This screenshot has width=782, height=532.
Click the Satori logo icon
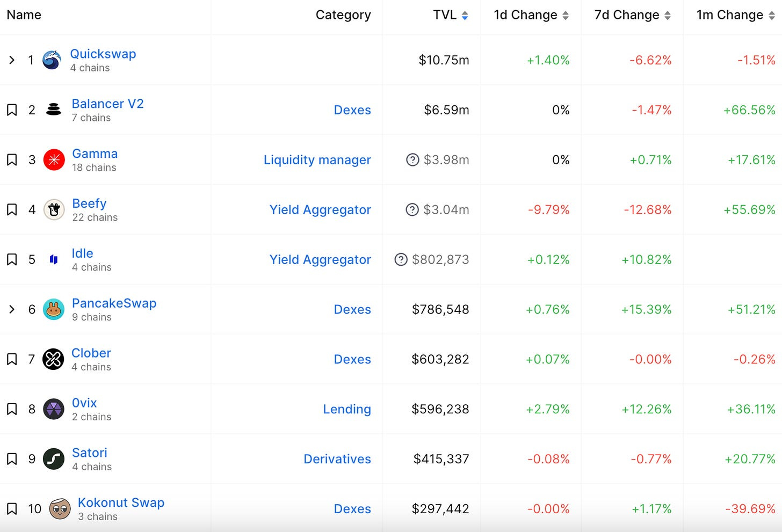pos(54,460)
